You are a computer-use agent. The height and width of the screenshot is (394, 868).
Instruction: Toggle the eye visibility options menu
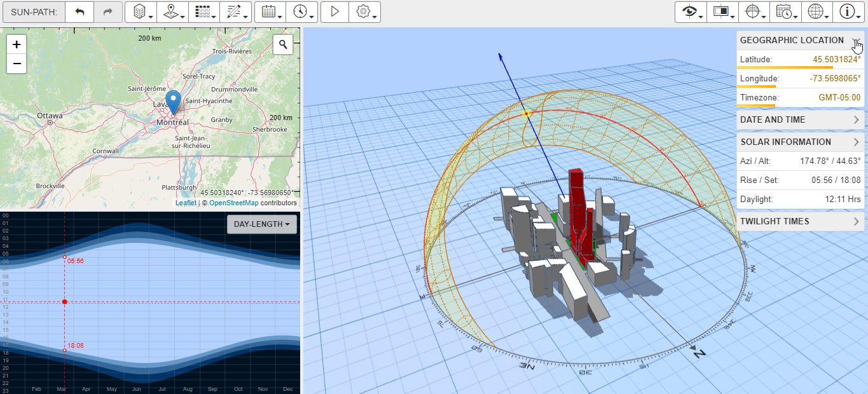(691, 12)
